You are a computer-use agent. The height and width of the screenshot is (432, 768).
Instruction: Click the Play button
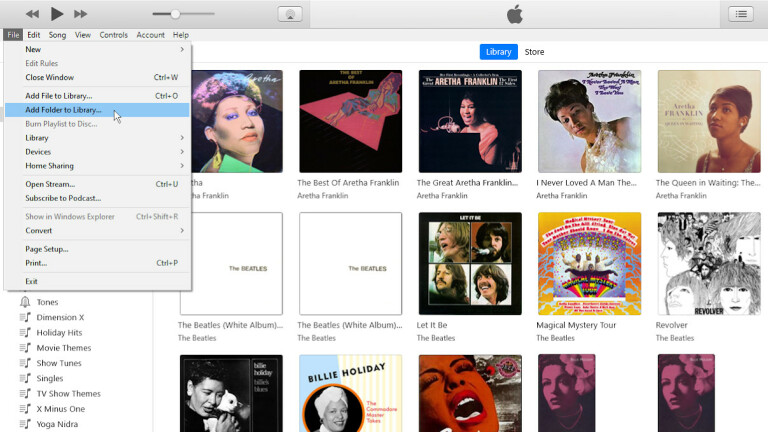click(x=57, y=14)
